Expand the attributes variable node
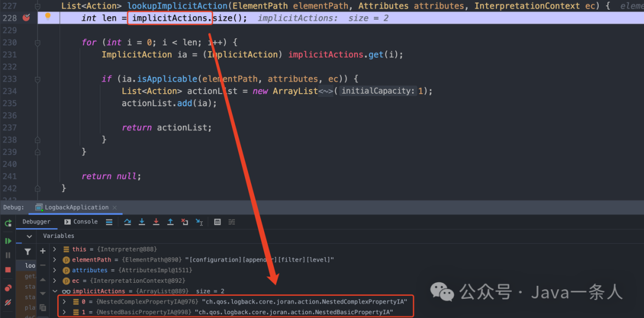The height and width of the screenshot is (318, 644). click(x=55, y=270)
